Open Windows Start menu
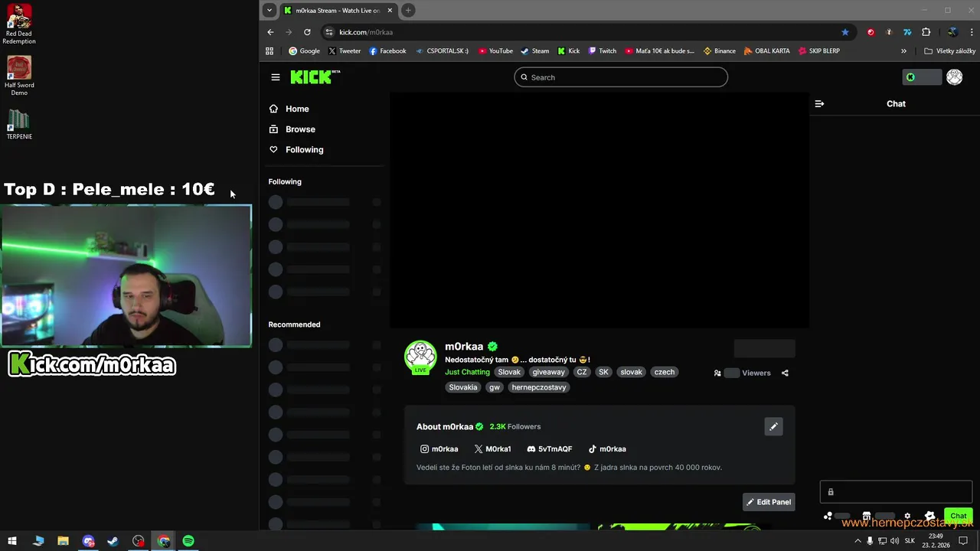The image size is (980, 551). tap(12, 541)
